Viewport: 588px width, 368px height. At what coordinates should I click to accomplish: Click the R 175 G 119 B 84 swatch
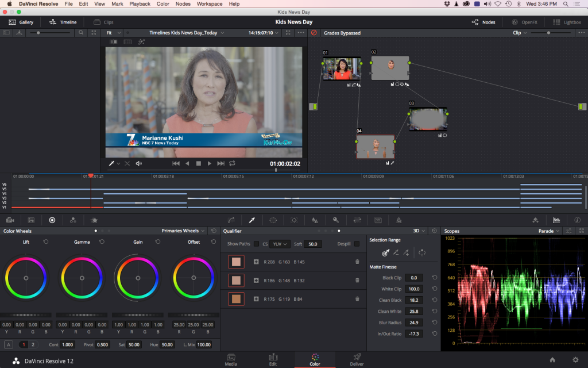[x=236, y=299]
